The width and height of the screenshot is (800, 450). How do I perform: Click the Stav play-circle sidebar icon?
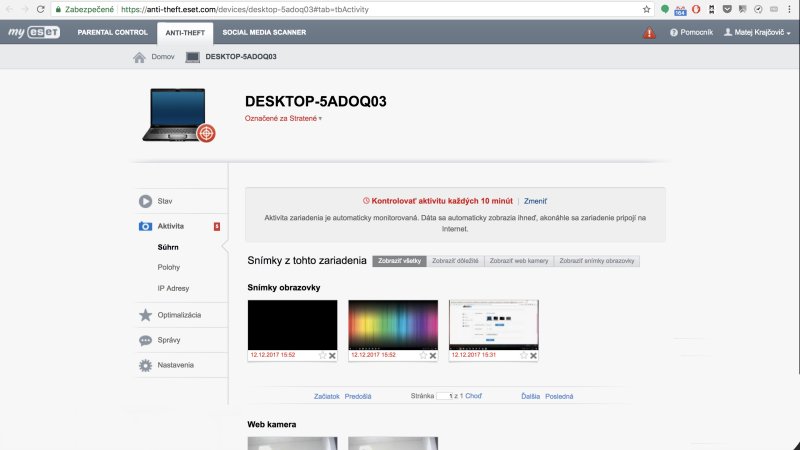146,201
